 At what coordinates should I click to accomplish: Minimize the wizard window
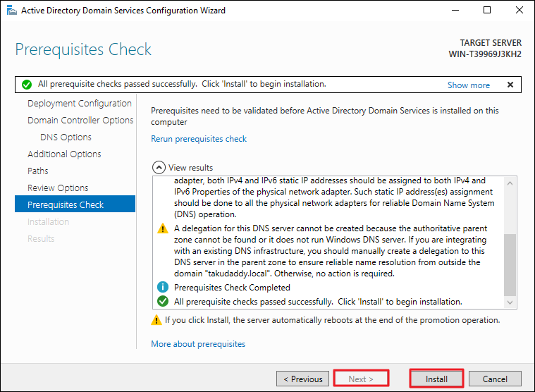[x=455, y=11]
